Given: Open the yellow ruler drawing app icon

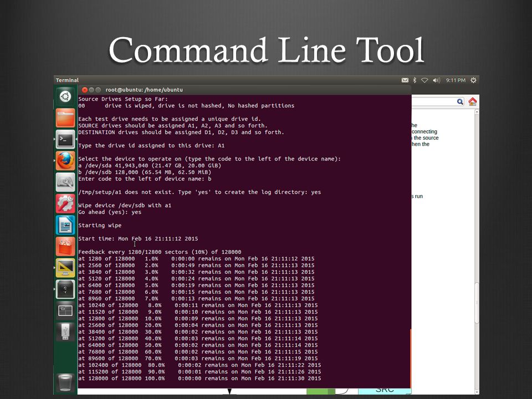Looking at the screenshot, I should click(65, 268).
